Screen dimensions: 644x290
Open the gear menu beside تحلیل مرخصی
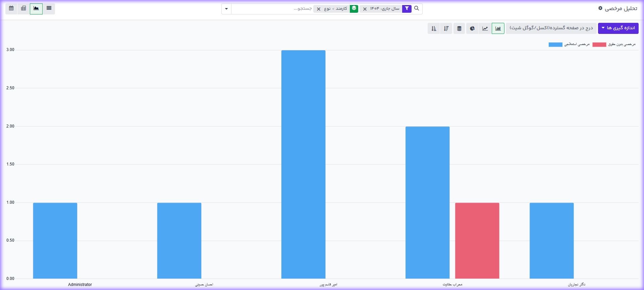(600, 8)
